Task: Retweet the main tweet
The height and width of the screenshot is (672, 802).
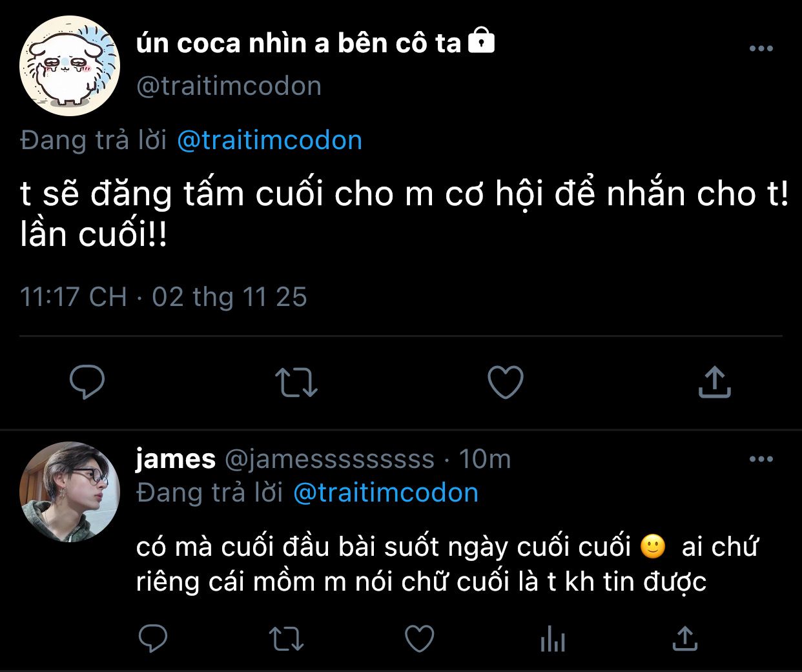Action: point(296,382)
